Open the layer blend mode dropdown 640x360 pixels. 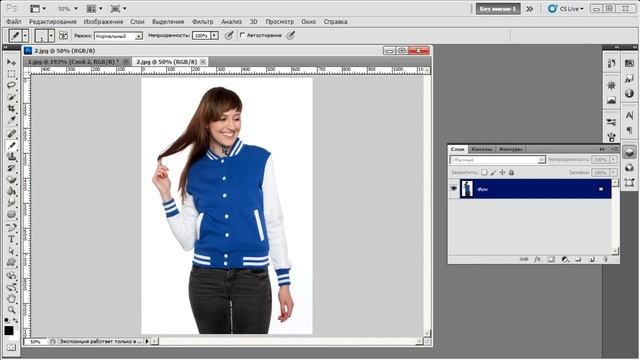pos(498,160)
